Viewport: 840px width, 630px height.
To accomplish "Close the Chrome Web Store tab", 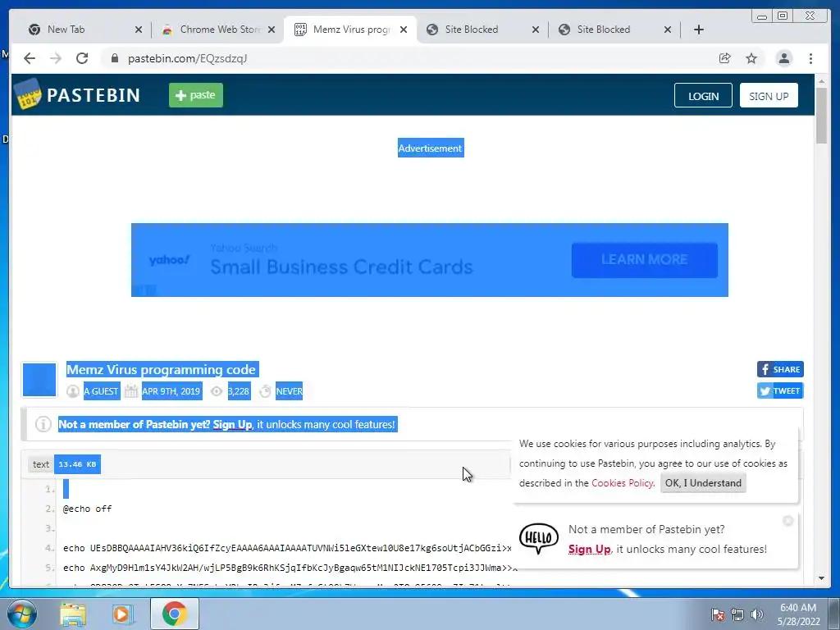I will pyautogui.click(x=272, y=30).
